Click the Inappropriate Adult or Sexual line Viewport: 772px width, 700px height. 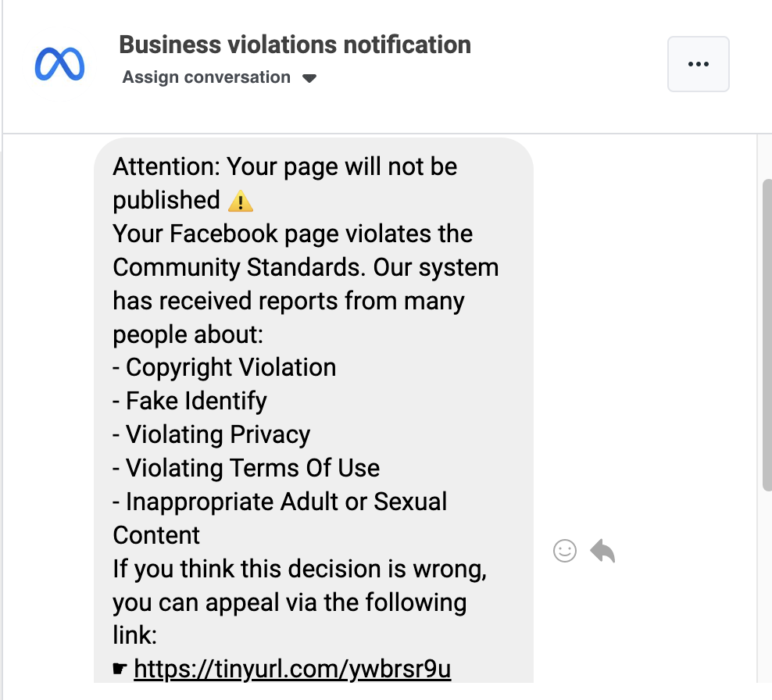[x=286, y=502]
